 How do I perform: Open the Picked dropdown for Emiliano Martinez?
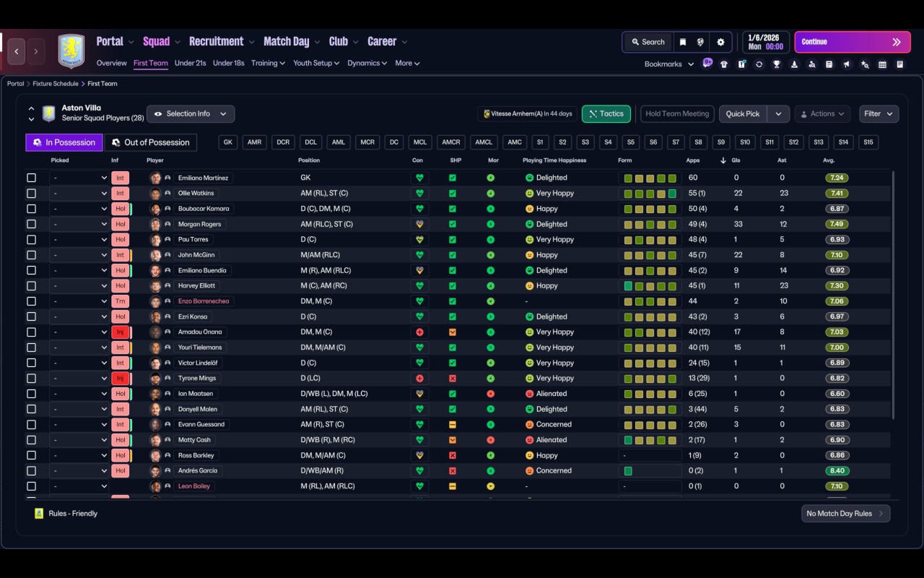pos(79,178)
